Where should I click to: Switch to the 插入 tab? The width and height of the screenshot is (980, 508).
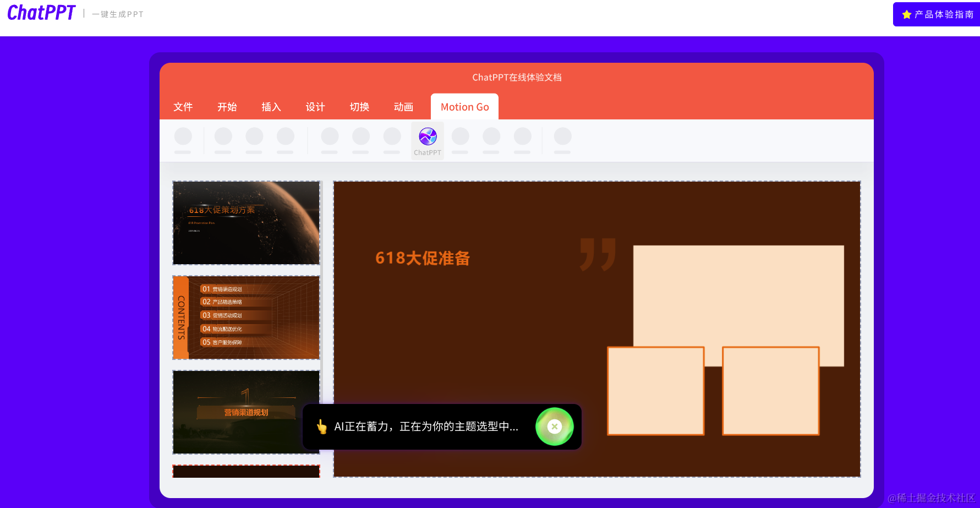click(x=271, y=107)
